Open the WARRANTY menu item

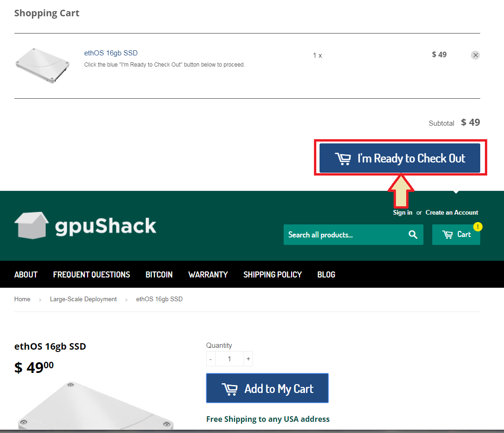tap(208, 275)
